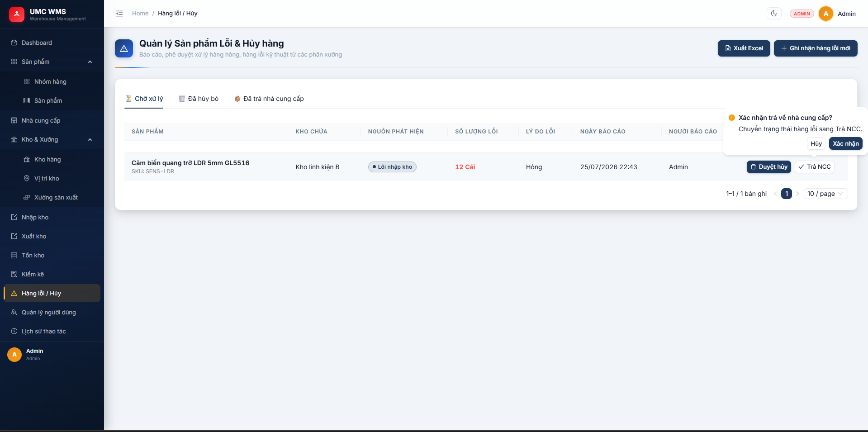Click Ghi nhận hàng lỗi mới button
868x432 pixels.
coord(815,48)
